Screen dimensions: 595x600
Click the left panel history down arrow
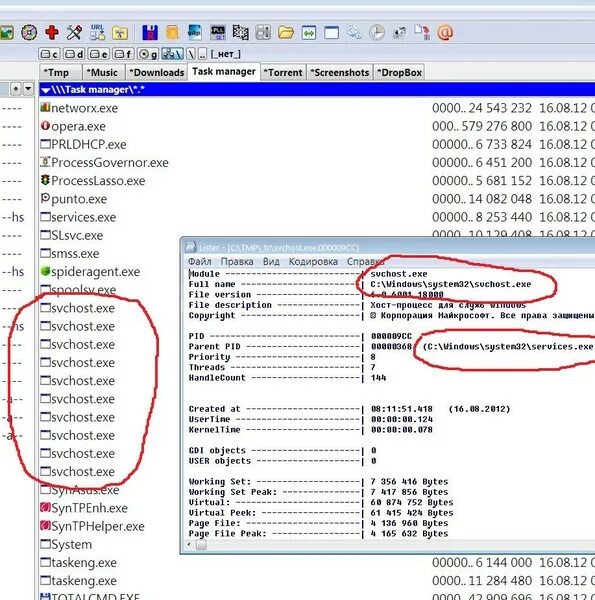coord(28,89)
